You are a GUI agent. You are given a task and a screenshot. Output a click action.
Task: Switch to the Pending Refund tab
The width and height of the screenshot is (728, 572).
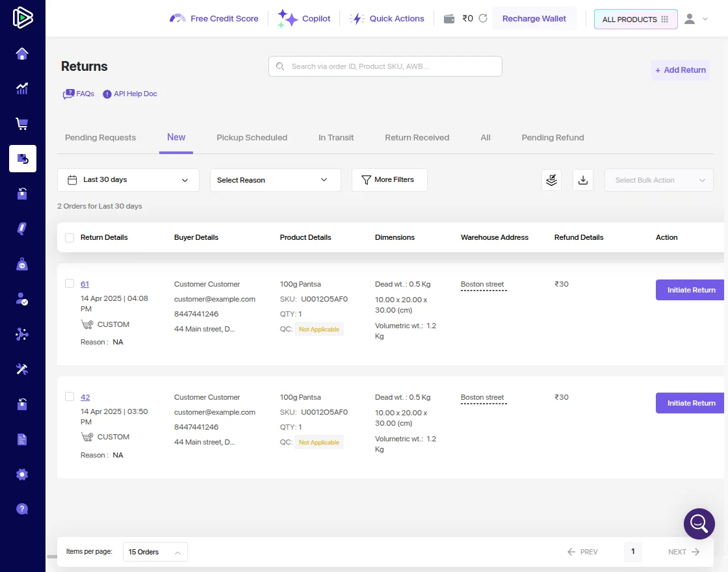pyautogui.click(x=552, y=138)
